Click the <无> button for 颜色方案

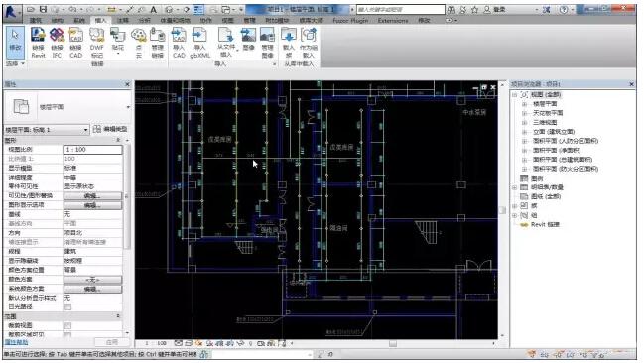tap(93, 280)
